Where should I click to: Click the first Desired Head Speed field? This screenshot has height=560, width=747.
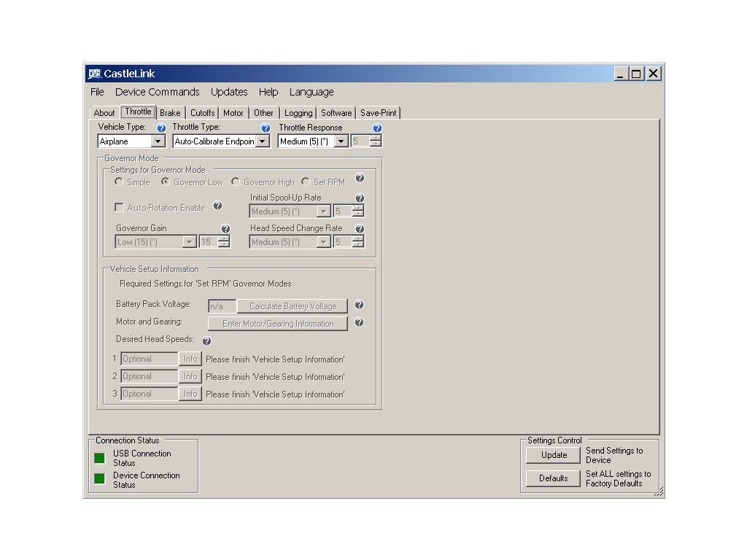tap(149, 359)
